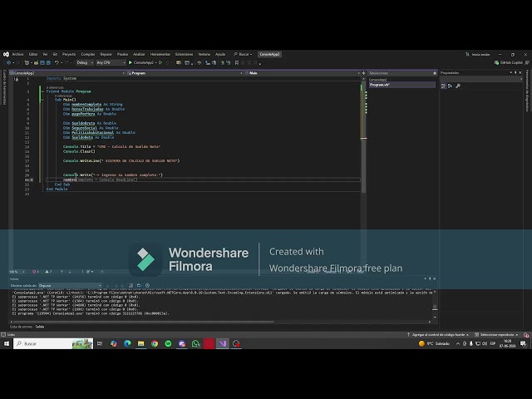
Task: Open the Compilar menu
Action: point(88,54)
